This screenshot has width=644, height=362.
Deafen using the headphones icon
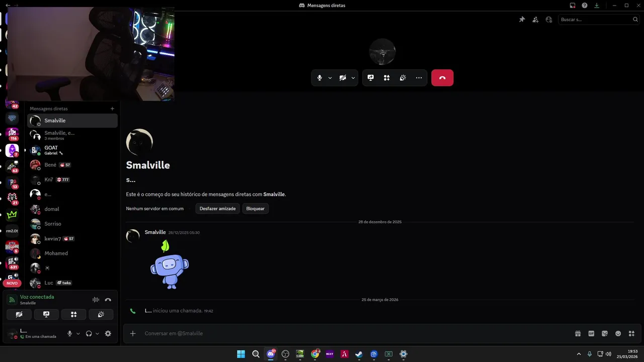point(89,333)
